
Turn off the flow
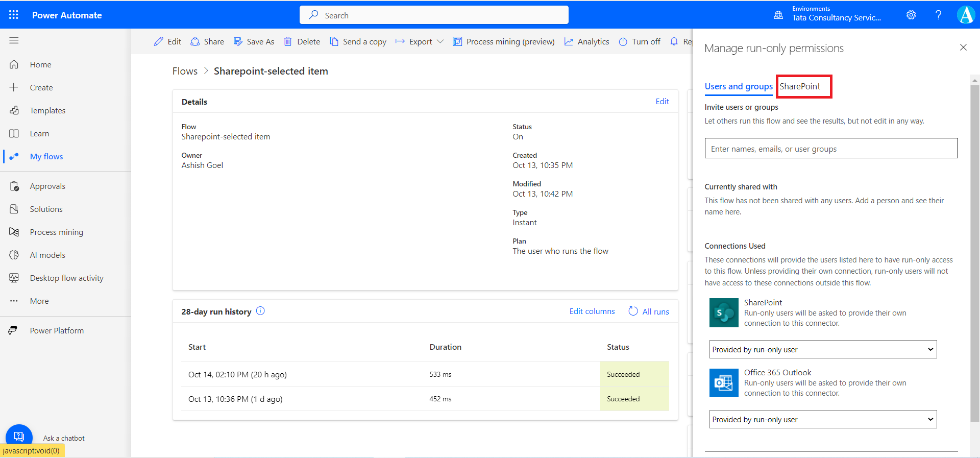pos(640,42)
